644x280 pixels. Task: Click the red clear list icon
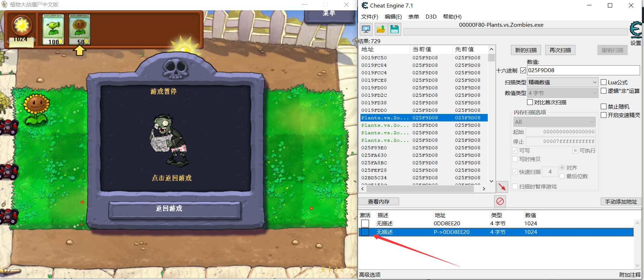point(500,201)
